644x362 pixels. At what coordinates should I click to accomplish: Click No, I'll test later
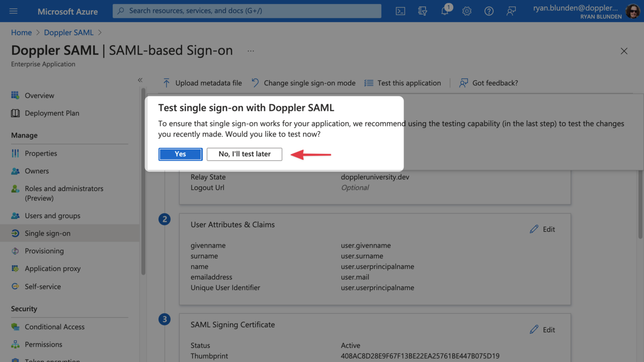click(245, 154)
